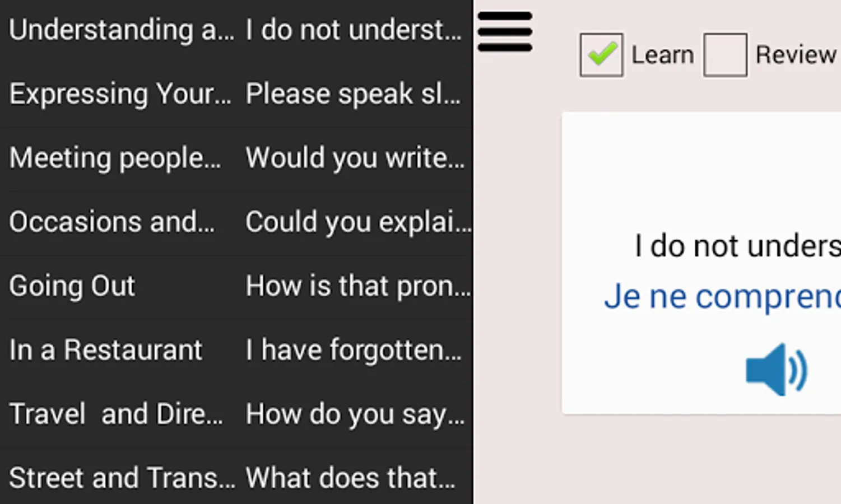Select phrase 'Could you explai...'
Screen dimensions: 841x504
click(x=357, y=222)
